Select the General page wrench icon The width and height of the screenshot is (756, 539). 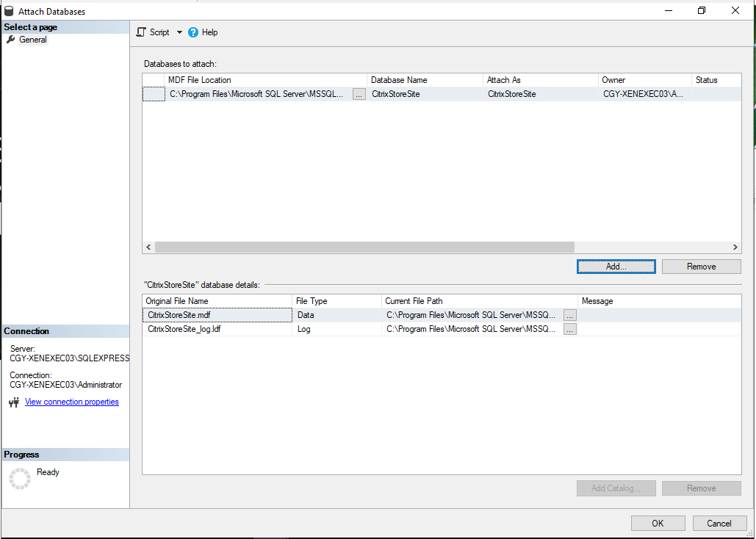(10, 40)
